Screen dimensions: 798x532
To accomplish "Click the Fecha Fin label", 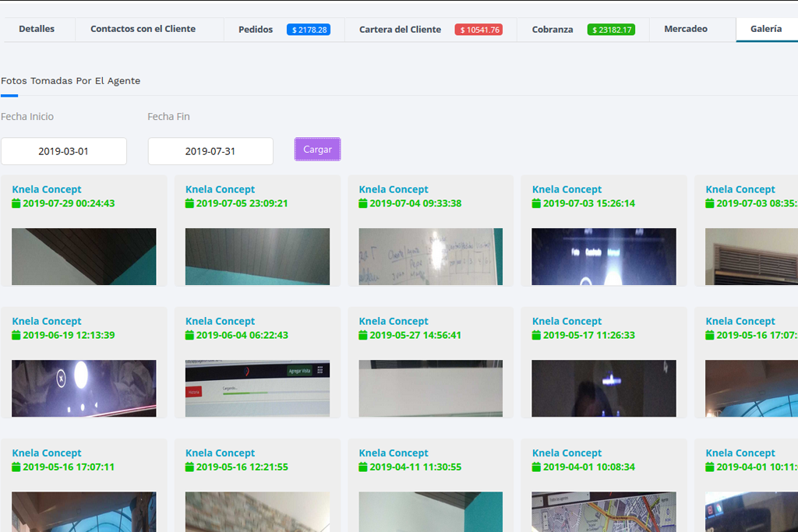I will (x=168, y=117).
